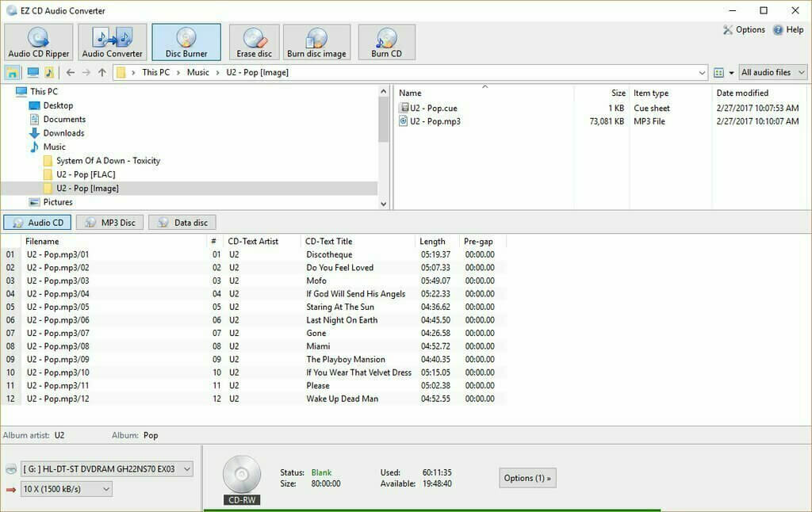The width and height of the screenshot is (812, 512).
Task: Click Music in the breadcrumb path
Action: (x=197, y=71)
